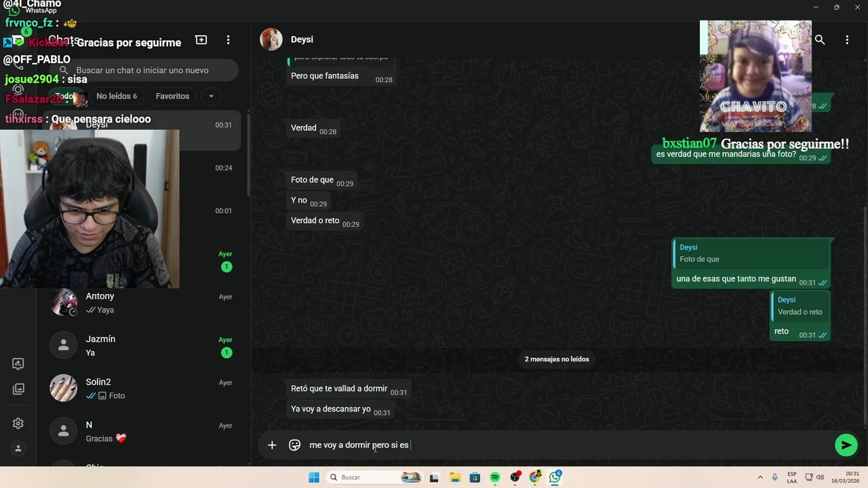Jump to quoted 'Foto de que' reply preview
The image size is (868, 488).
pos(752,253)
